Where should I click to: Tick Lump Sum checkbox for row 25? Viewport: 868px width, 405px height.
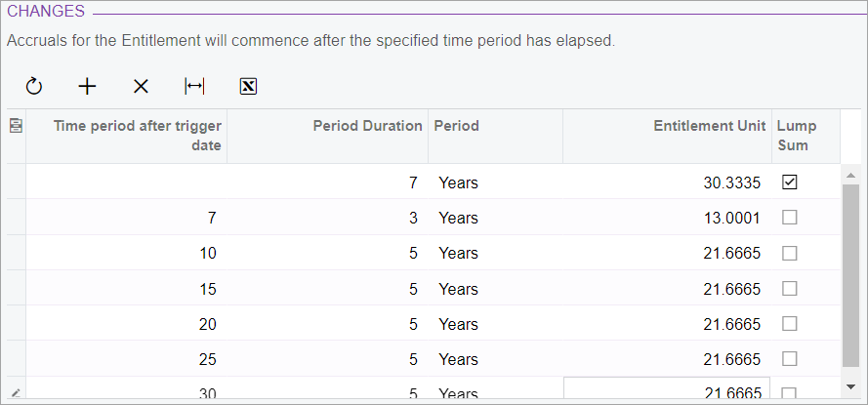pyautogui.click(x=789, y=359)
